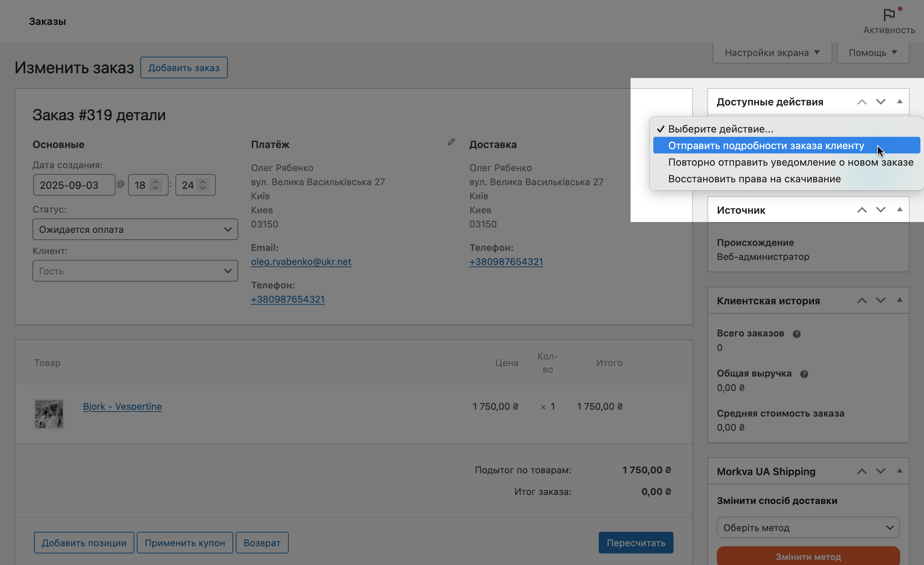Click the date field 2025-09-03

(x=74, y=184)
